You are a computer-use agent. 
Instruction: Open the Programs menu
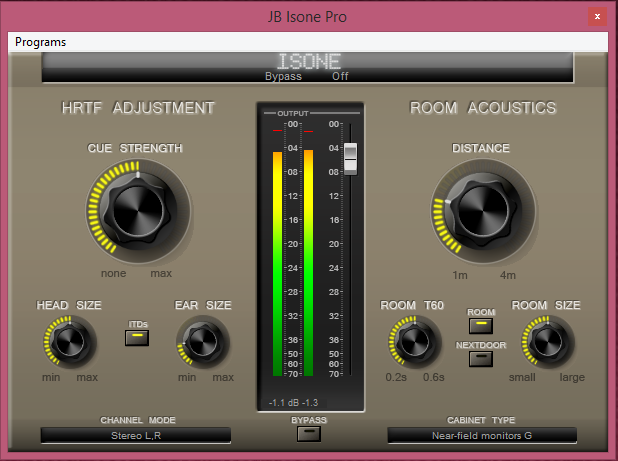point(40,42)
